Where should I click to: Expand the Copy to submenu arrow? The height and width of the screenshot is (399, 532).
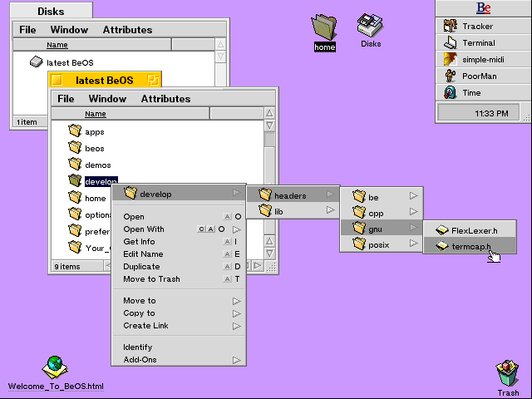pyautogui.click(x=236, y=313)
